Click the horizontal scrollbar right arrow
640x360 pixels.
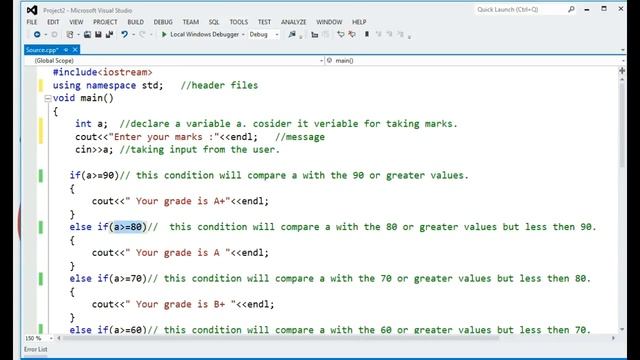[x=613, y=338]
